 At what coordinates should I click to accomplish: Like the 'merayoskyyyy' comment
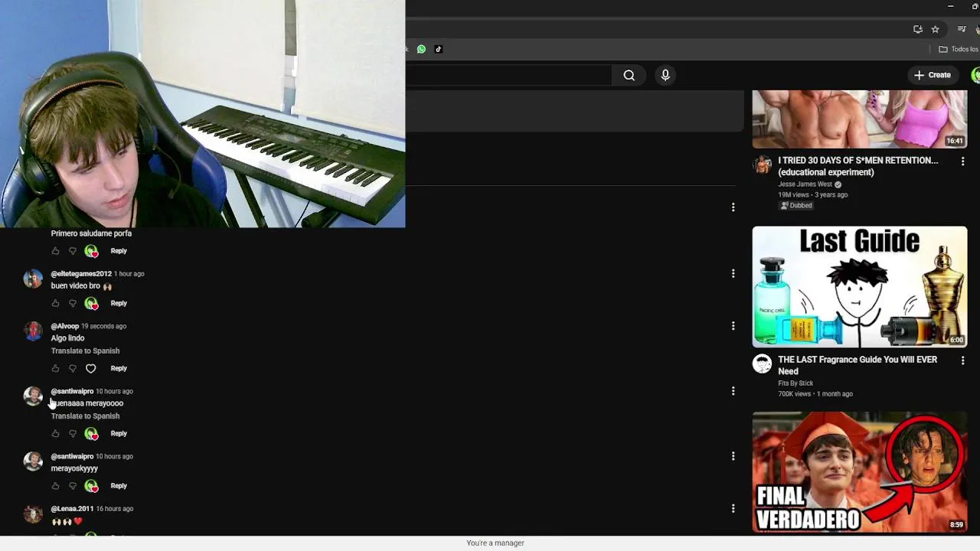pos(55,485)
